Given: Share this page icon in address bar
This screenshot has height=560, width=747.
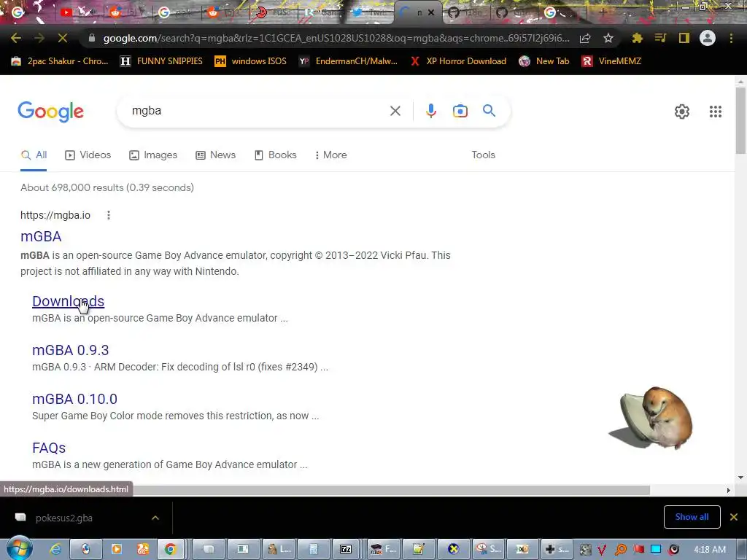Looking at the screenshot, I should click(x=585, y=38).
